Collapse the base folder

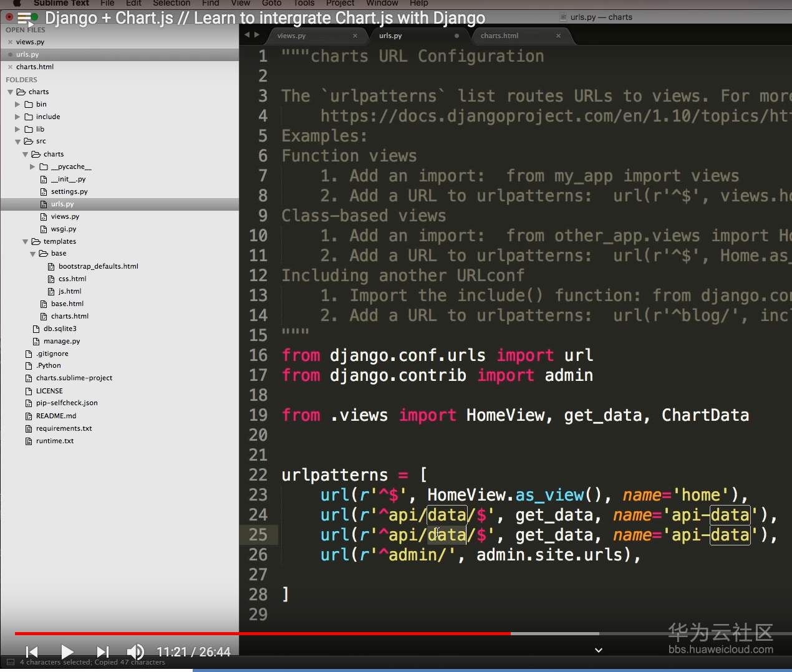click(32, 254)
